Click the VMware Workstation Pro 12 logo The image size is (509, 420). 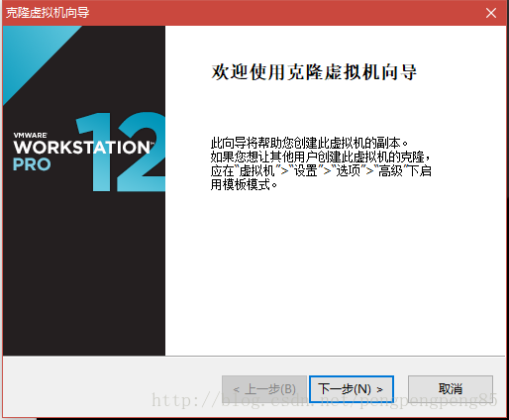point(89,152)
